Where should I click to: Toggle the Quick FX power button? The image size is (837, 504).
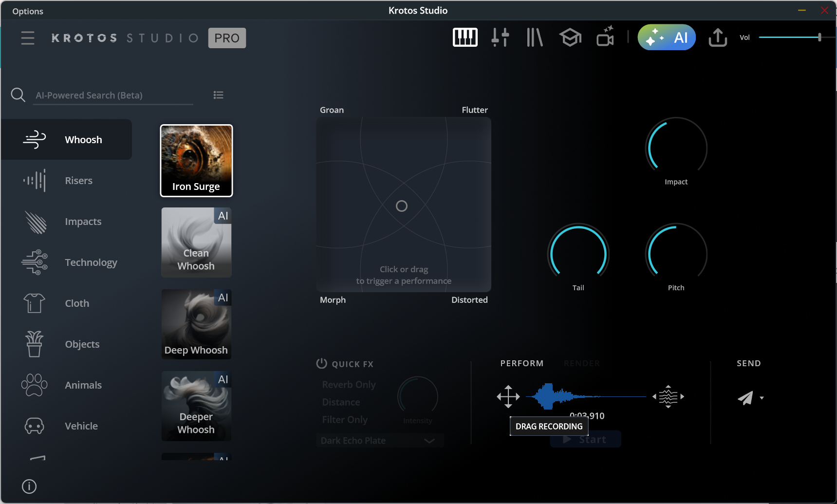tap(321, 363)
